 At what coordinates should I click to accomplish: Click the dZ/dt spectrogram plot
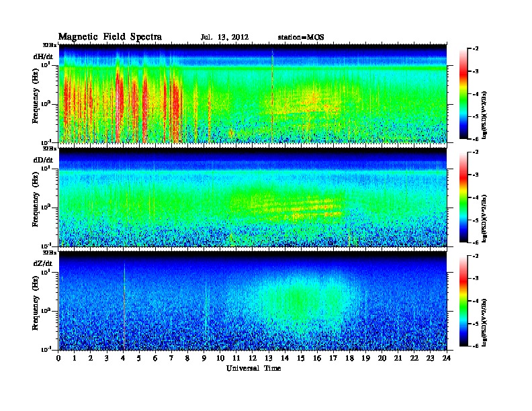[x=253, y=300]
